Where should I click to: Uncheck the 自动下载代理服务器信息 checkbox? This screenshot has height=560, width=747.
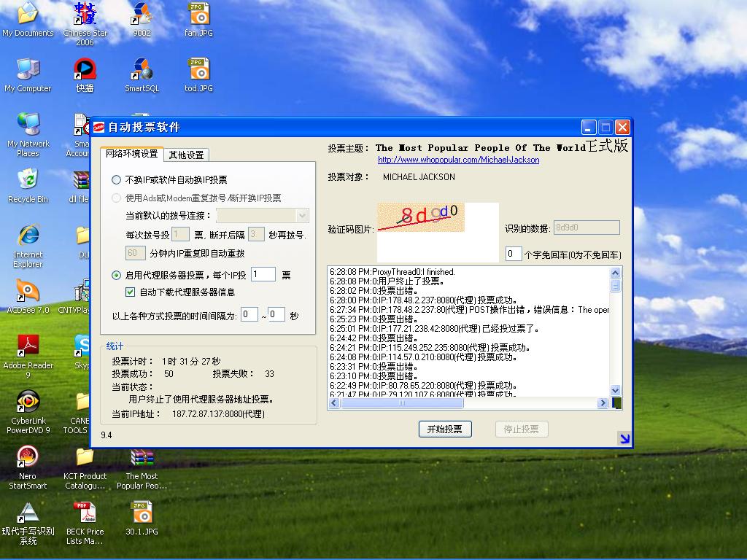coord(131,292)
